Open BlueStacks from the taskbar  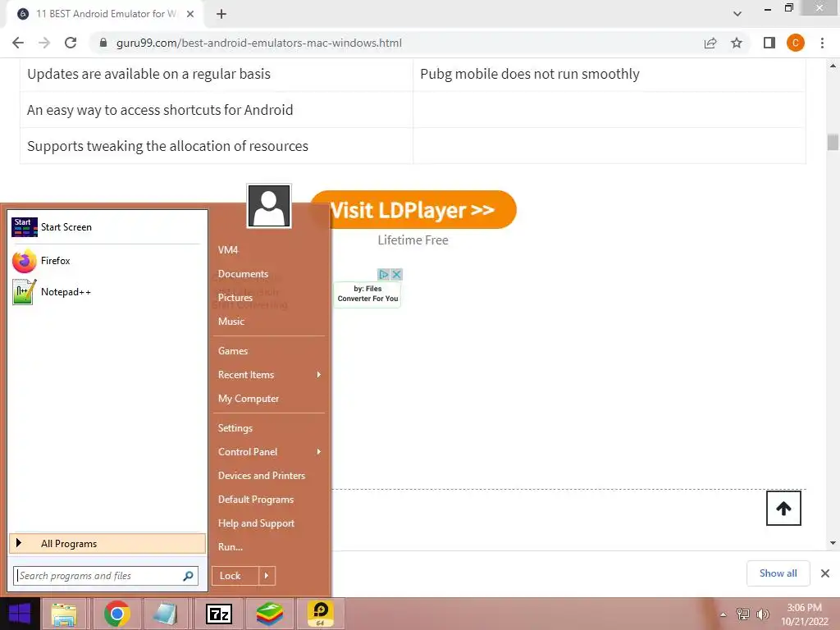tap(269, 614)
